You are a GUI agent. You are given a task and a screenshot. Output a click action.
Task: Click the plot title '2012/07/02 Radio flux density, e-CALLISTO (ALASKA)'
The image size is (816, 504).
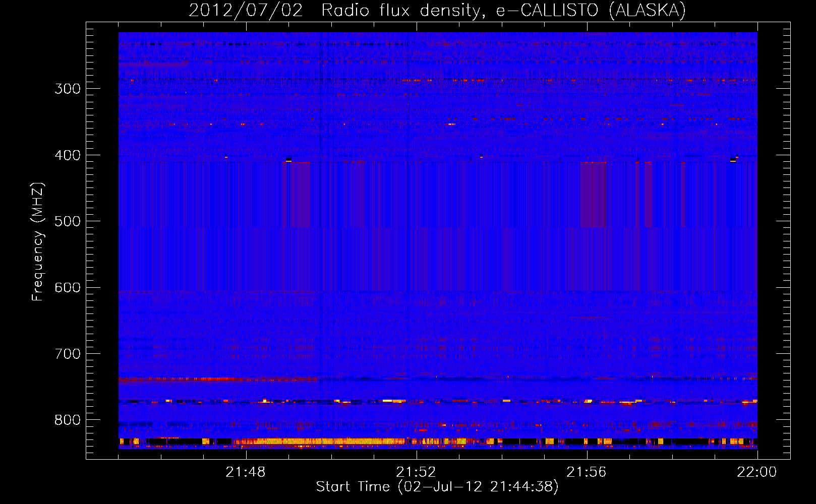(437, 10)
